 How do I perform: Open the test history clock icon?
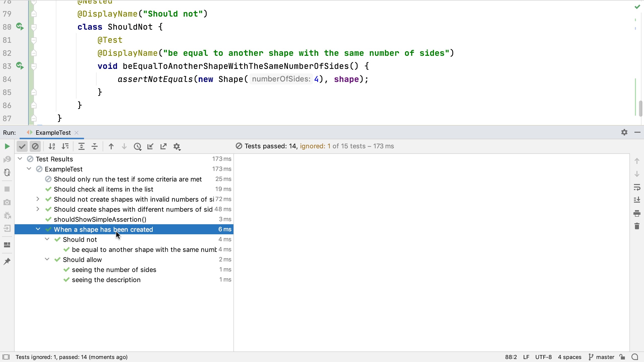point(138,146)
